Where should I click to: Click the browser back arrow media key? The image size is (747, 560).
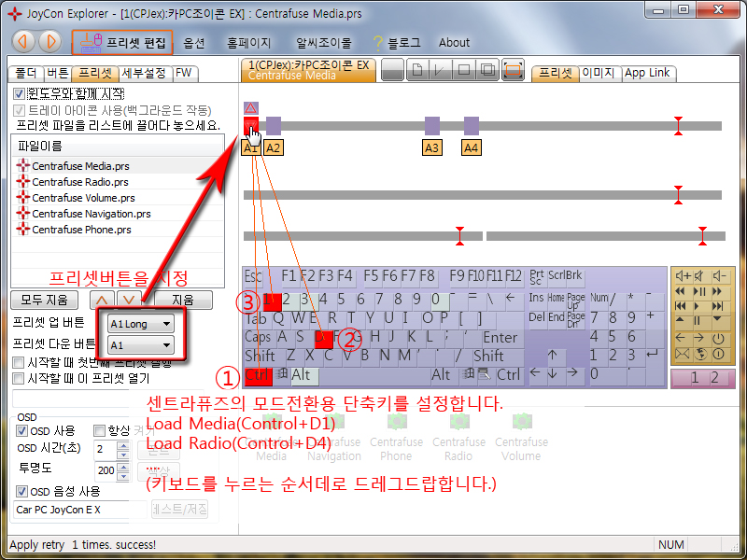681,338
